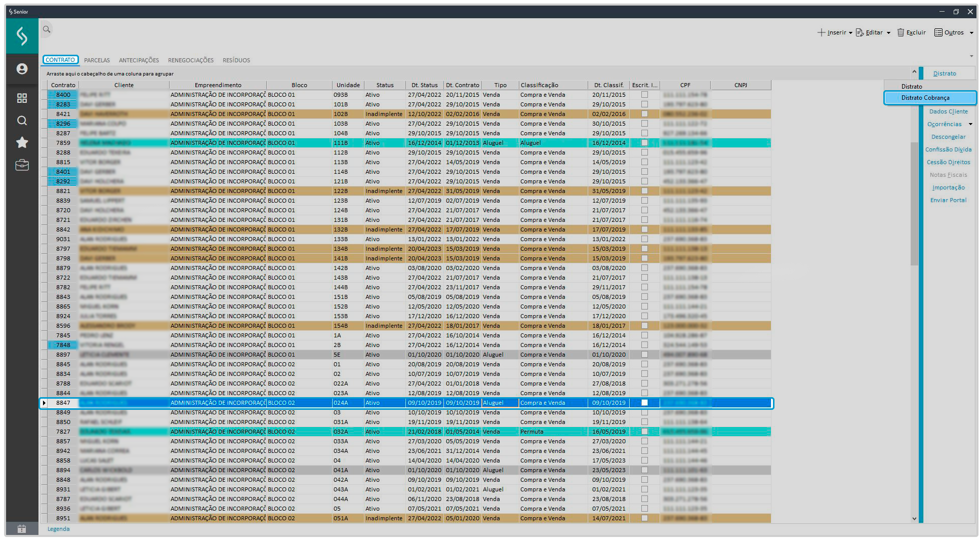
Task: Select contract number 8936 cell
Action: click(63, 509)
